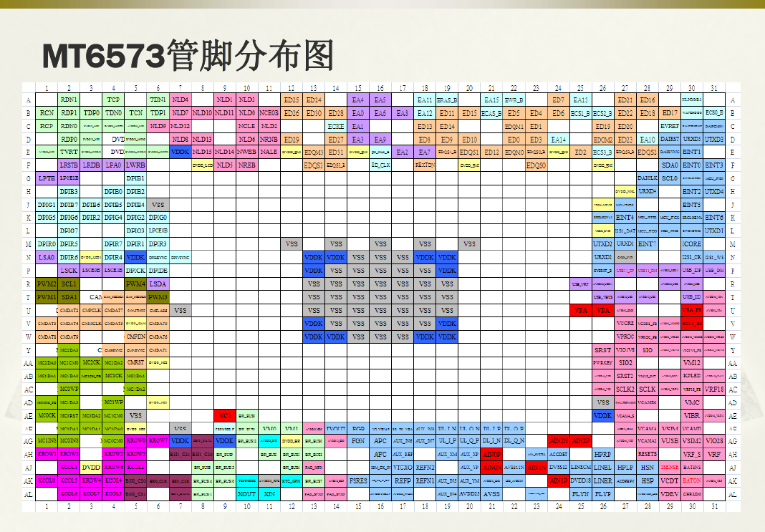Select the VIO28 pin cell

pyautogui.click(x=713, y=440)
